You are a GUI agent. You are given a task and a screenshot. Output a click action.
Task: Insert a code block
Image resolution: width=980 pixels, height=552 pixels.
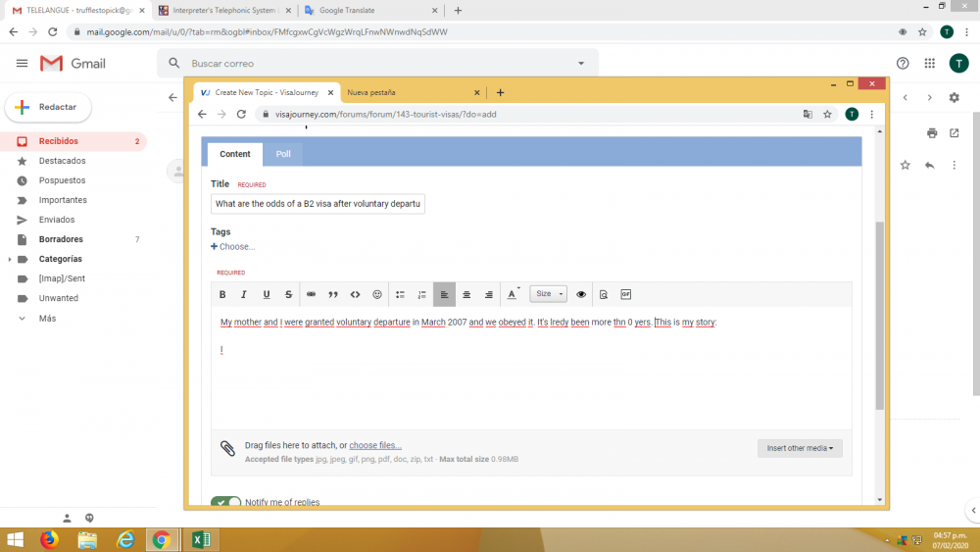click(355, 294)
